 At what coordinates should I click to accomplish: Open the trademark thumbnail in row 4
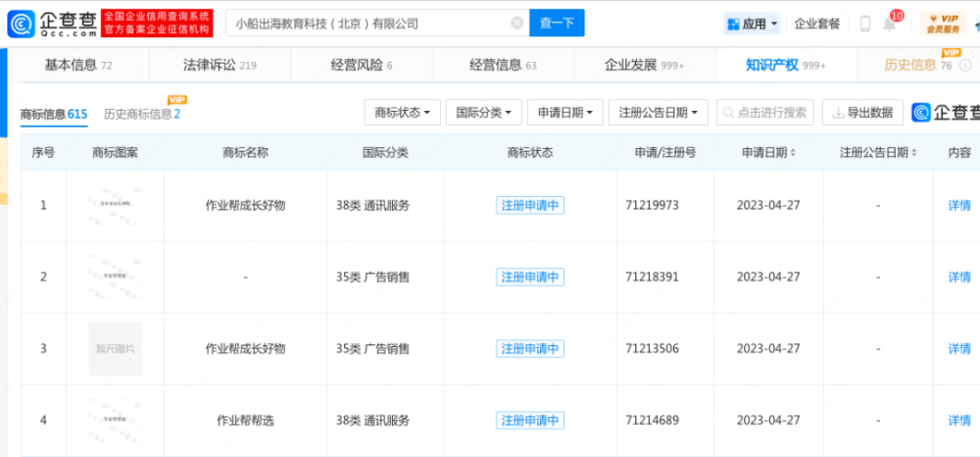(x=115, y=420)
